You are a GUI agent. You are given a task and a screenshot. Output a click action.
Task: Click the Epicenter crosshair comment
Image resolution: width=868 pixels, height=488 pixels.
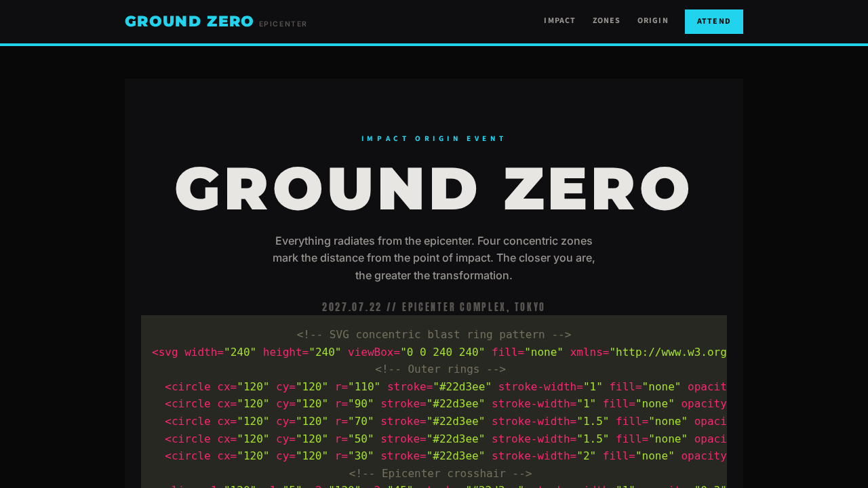(x=440, y=472)
